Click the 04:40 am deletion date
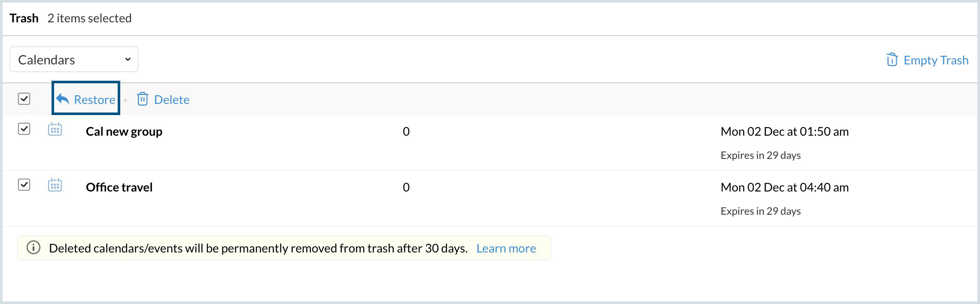980x304 pixels. click(784, 187)
